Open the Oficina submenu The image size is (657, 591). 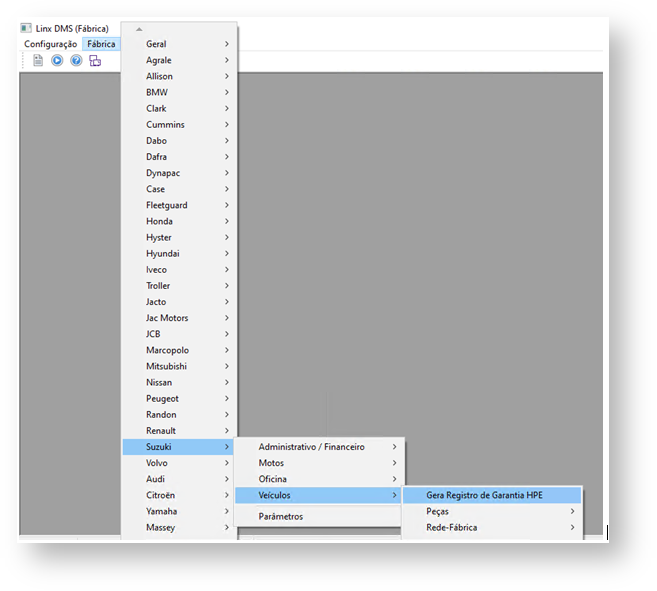pyautogui.click(x=317, y=479)
